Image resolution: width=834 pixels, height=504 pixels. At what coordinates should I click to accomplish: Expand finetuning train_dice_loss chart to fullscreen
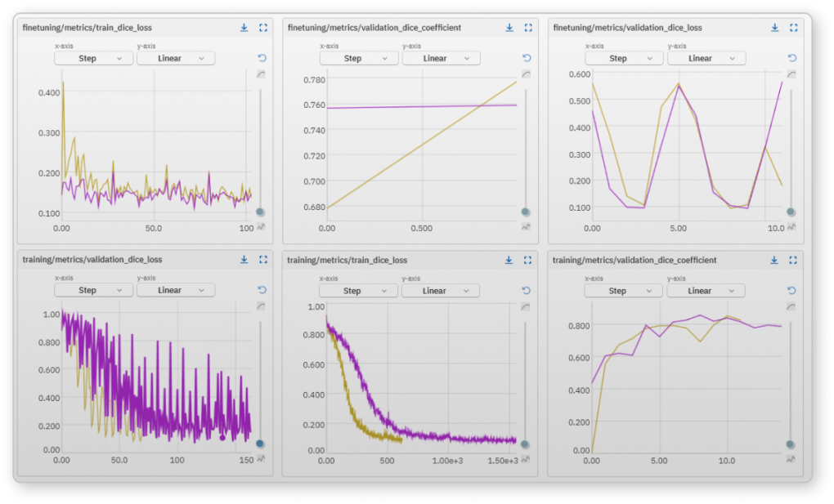point(263,28)
